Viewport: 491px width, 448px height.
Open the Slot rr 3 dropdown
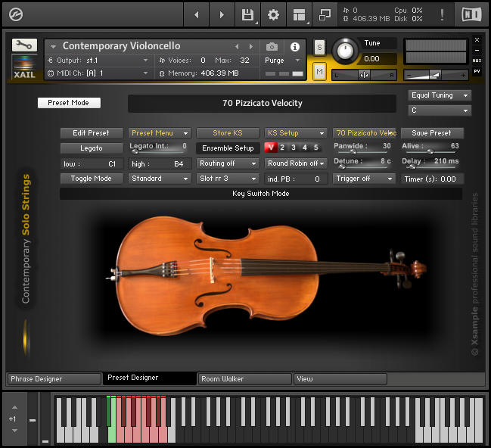(x=228, y=179)
